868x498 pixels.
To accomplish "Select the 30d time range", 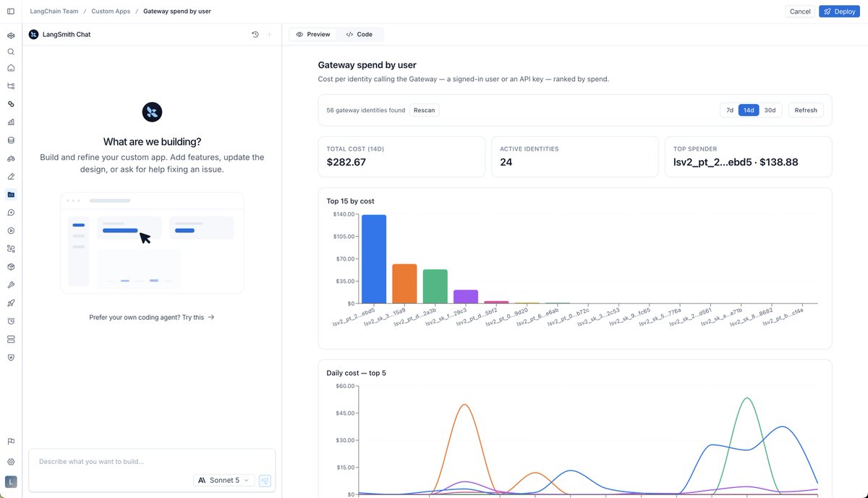I will coord(770,110).
